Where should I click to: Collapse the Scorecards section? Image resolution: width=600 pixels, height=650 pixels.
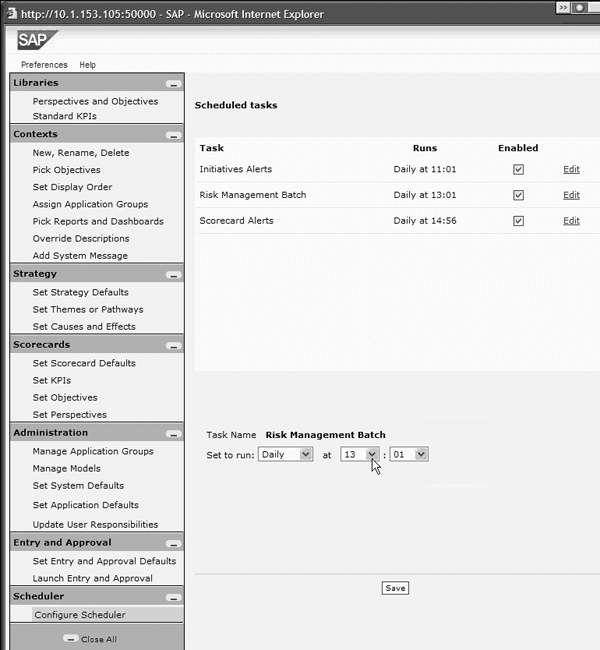(174, 346)
